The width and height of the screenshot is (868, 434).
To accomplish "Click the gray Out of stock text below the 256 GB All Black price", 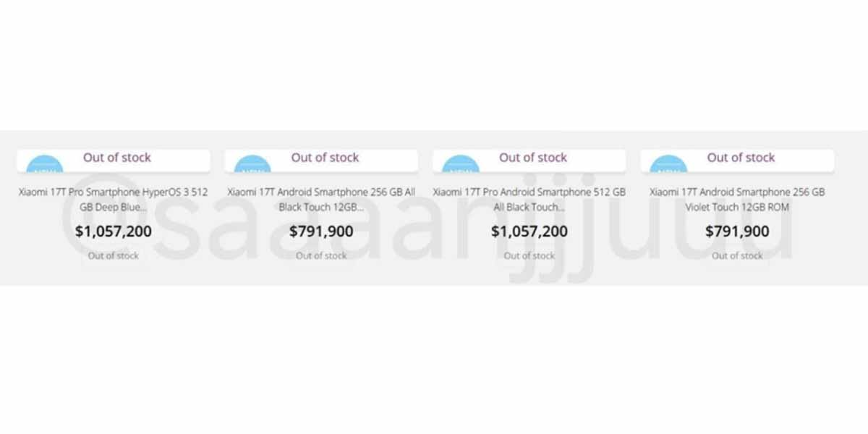I will (321, 255).
